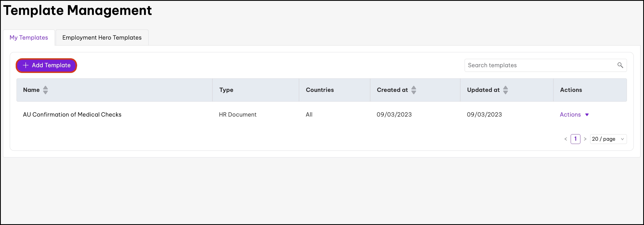The height and width of the screenshot is (225, 644).
Task: Open the Employment Hero Templates tab
Action: 102,38
